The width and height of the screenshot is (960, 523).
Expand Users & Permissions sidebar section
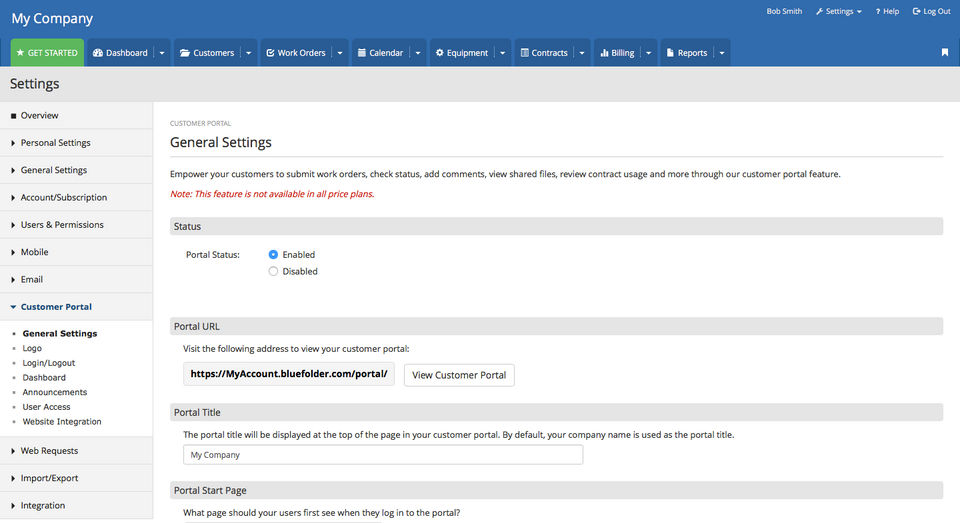coord(62,225)
